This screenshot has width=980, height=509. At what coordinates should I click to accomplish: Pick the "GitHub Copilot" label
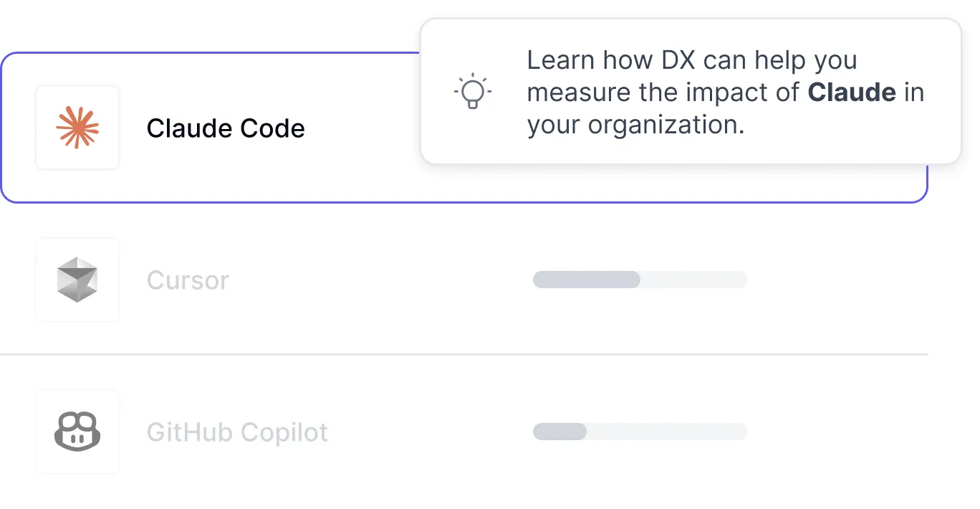237,432
